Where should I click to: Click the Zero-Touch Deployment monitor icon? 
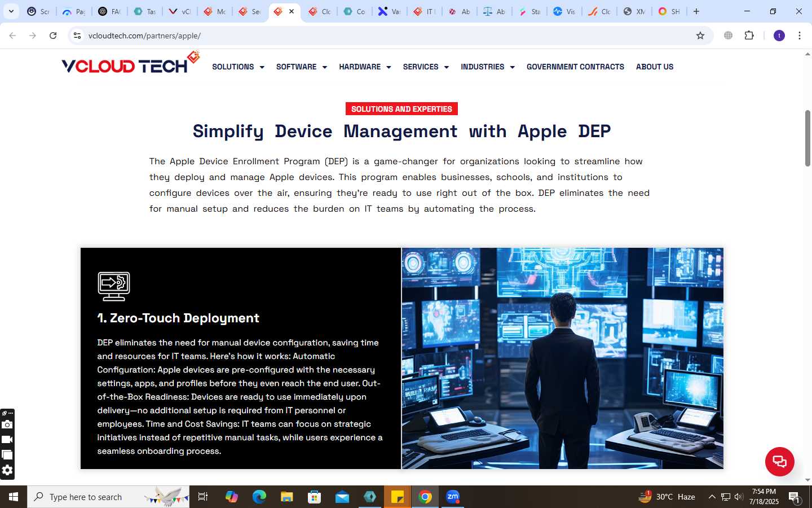click(x=114, y=286)
